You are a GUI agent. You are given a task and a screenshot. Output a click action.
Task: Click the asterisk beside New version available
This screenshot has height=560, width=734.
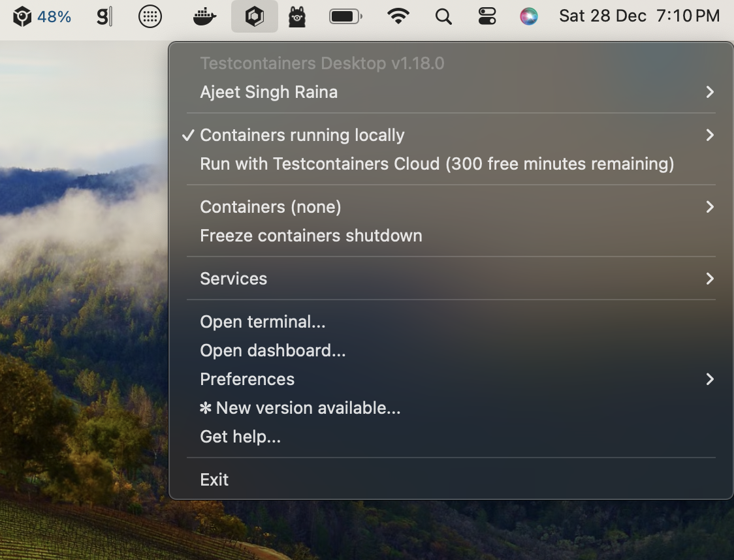pyautogui.click(x=206, y=409)
